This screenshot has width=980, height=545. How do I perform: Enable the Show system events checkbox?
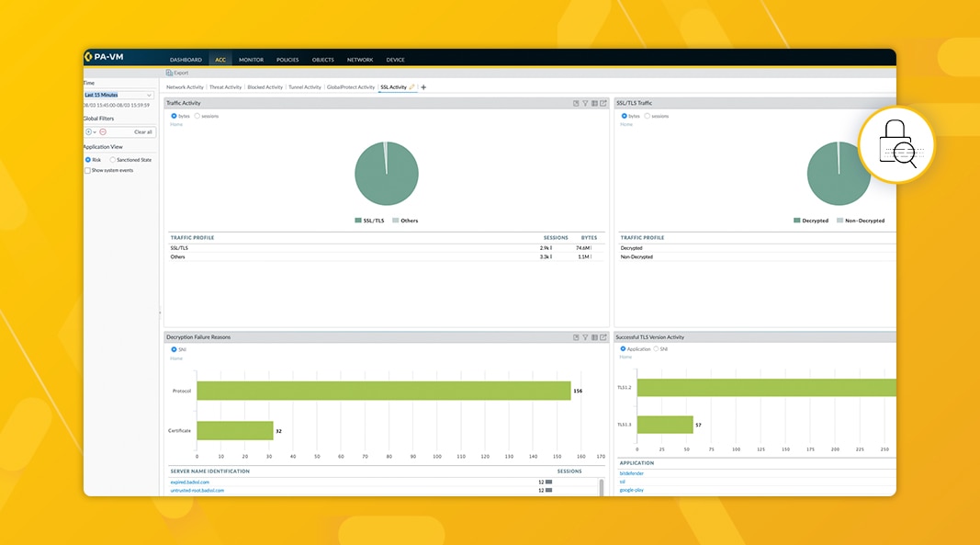88,170
